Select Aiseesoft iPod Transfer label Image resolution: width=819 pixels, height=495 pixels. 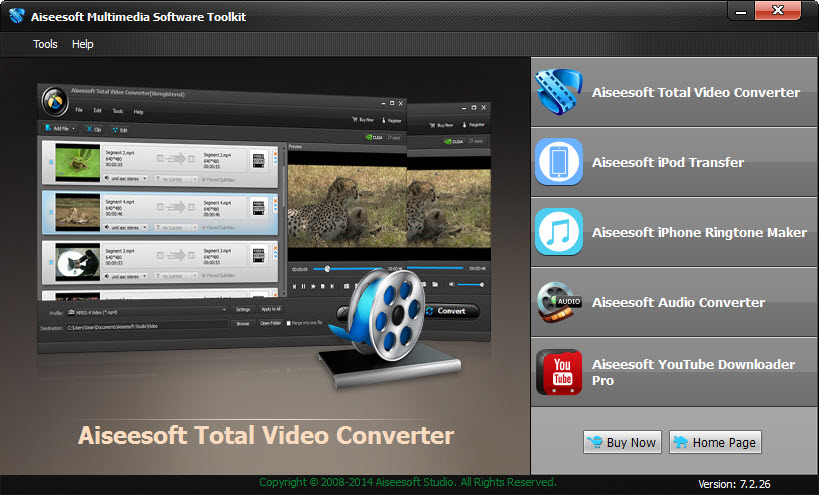(x=668, y=162)
